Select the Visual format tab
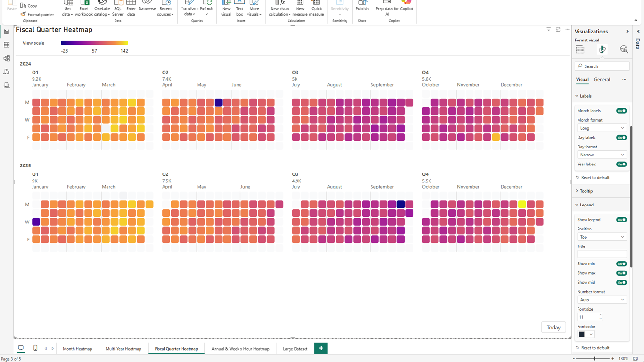Screen dimensions: 644x362 pyautogui.click(x=582, y=79)
